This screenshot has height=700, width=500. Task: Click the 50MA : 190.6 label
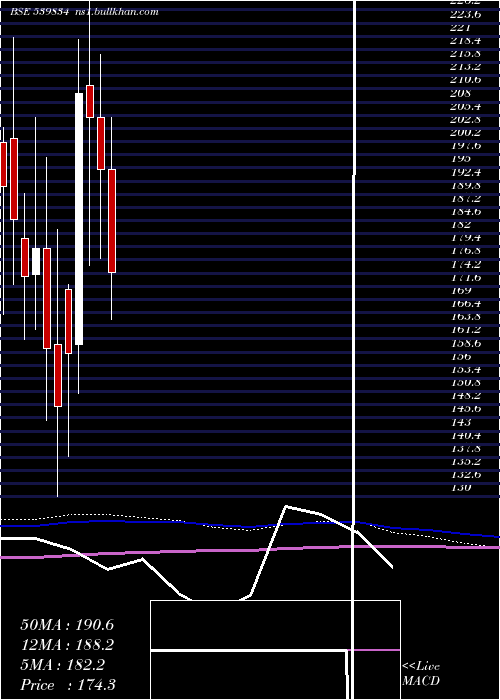(67, 625)
